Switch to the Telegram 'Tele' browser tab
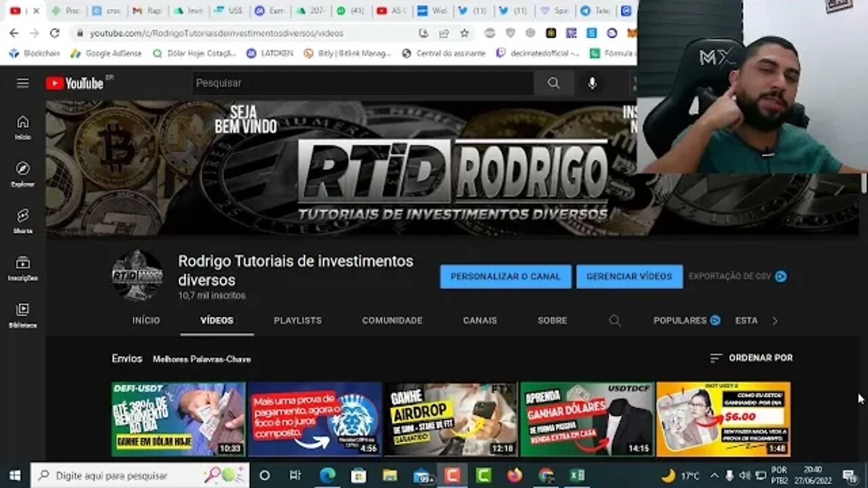This screenshot has width=868, height=488. pyautogui.click(x=595, y=11)
